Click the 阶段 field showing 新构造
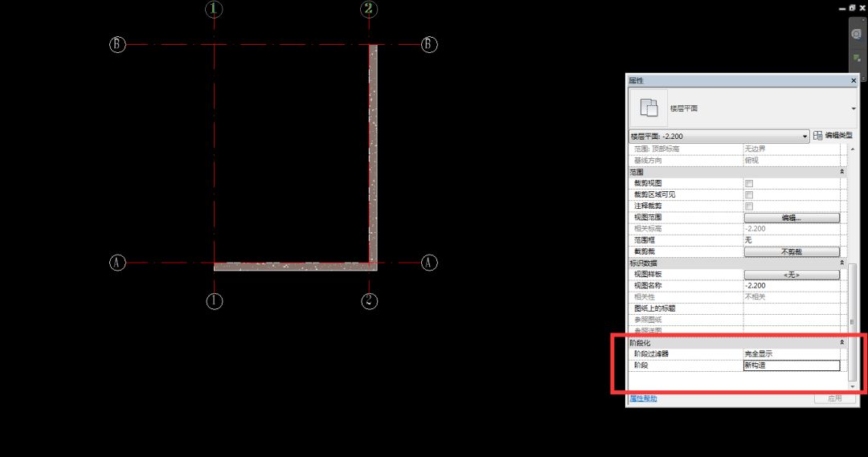 [x=792, y=365]
